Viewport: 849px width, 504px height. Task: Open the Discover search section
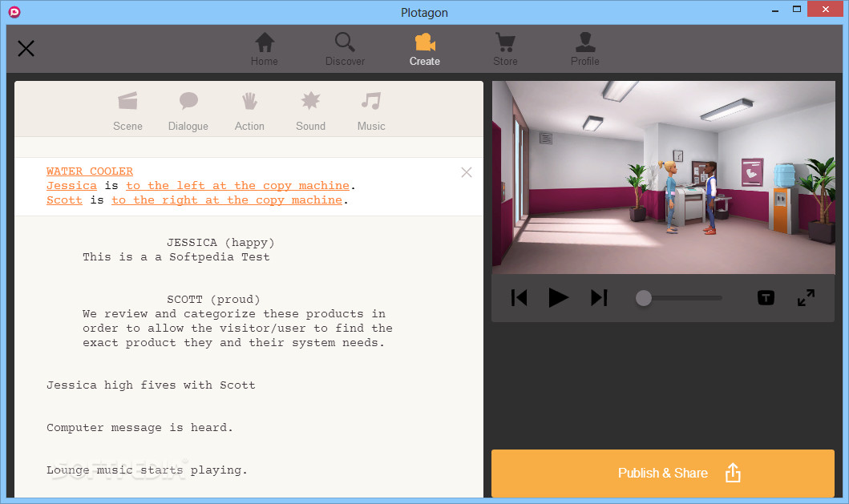pyautogui.click(x=345, y=49)
